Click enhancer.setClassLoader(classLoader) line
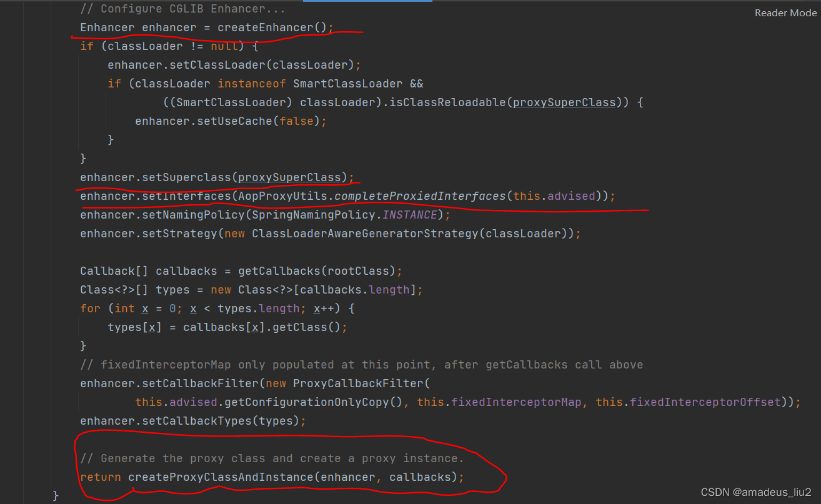This screenshot has width=821, height=504. pos(234,65)
